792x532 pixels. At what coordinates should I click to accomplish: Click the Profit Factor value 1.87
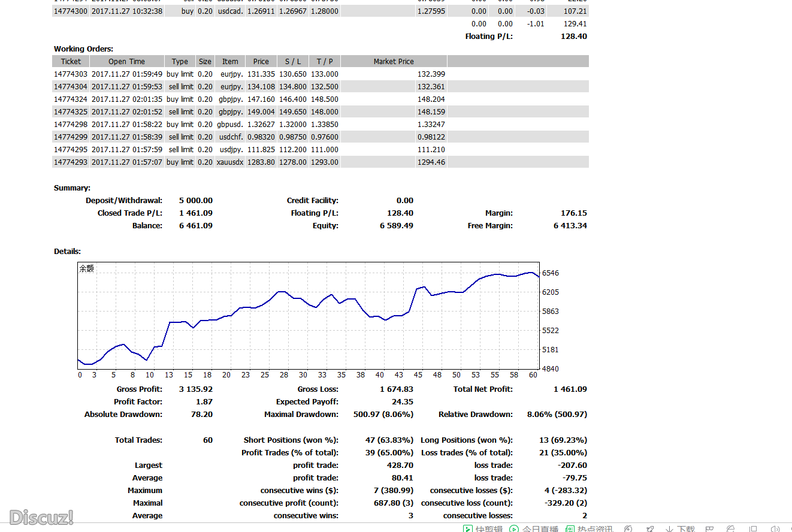pyautogui.click(x=204, y=401)
